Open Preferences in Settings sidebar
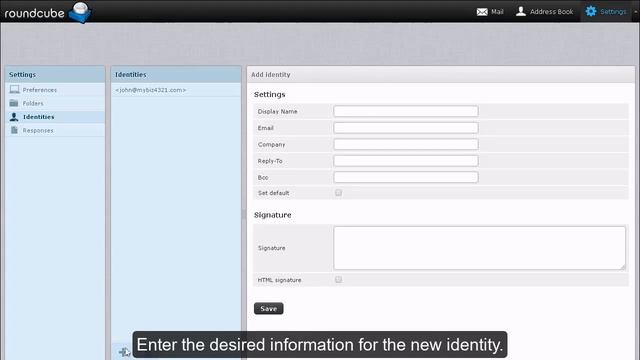640x360 pixels. [x=55, y=90]
